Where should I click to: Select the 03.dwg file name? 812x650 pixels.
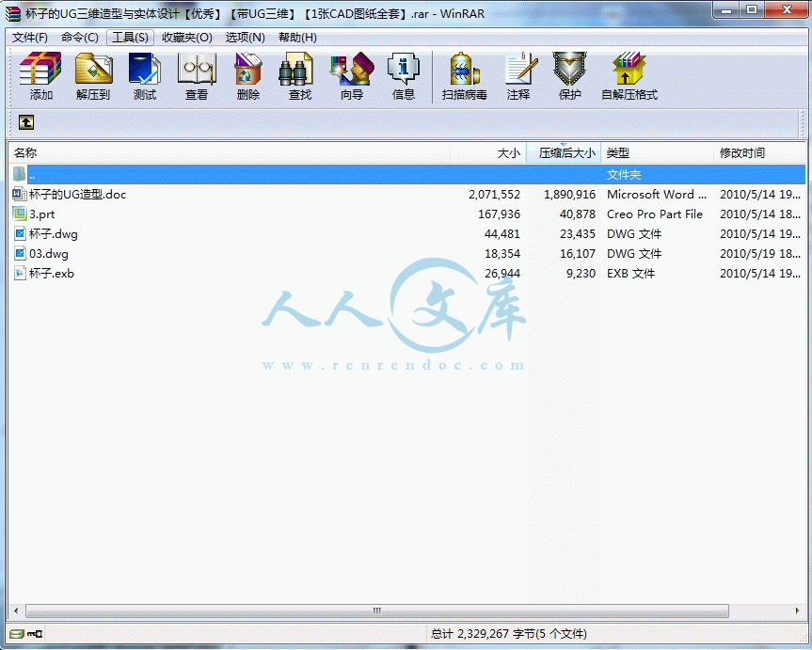coord(49,253)
